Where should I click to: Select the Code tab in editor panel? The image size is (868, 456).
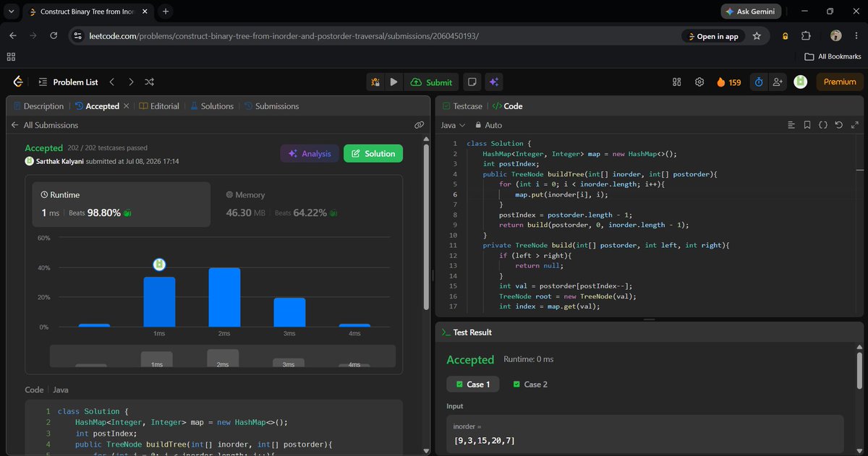[x=507, y=106]
